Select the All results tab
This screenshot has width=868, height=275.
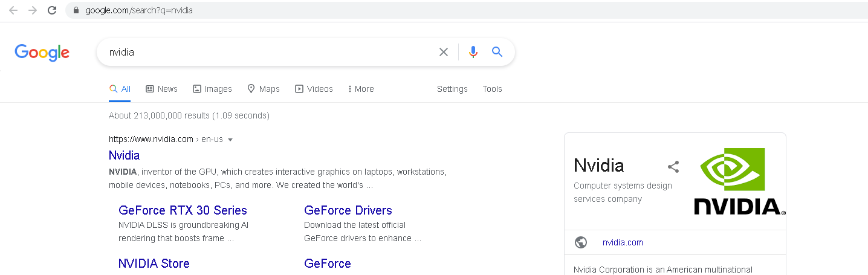(x=120, y=89)
